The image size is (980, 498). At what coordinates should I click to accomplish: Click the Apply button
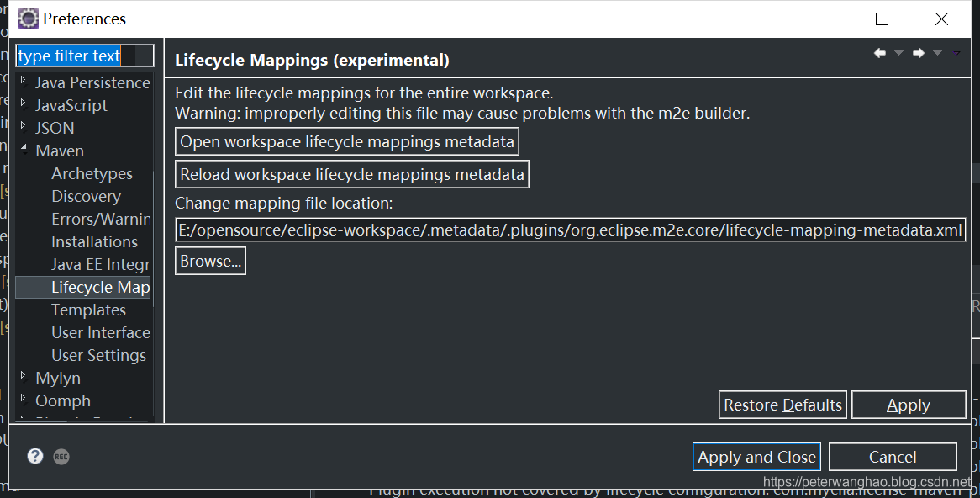(x=909, y=405)
